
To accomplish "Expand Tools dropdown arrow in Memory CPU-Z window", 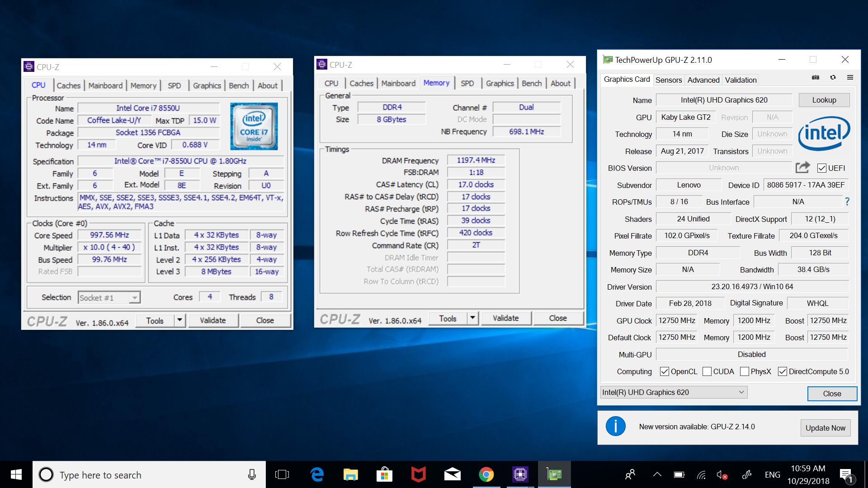I will (x=472, y=318).
